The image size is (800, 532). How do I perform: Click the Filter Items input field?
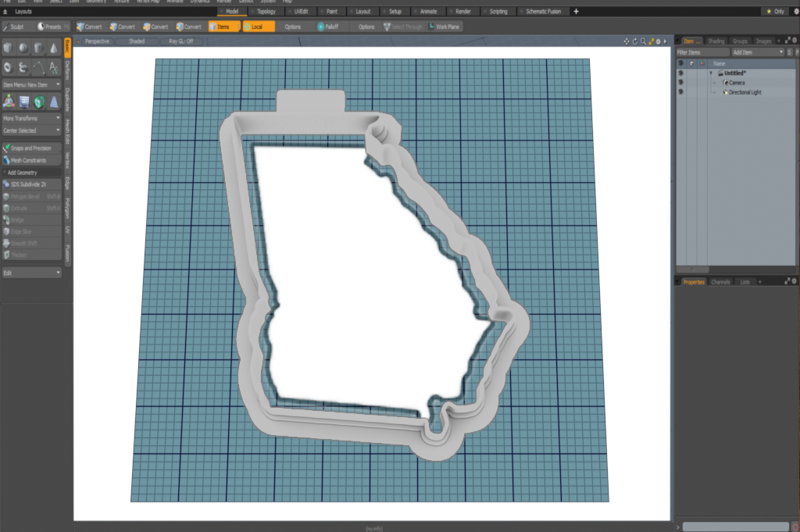tap(703, 52)
